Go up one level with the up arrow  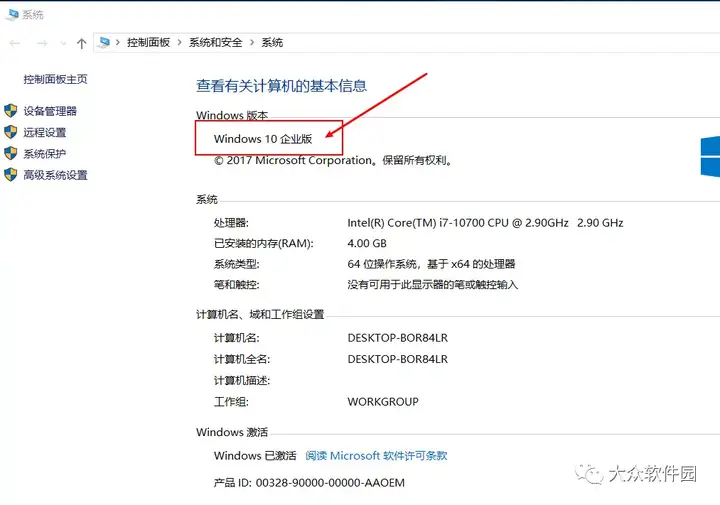pos(82,43)
